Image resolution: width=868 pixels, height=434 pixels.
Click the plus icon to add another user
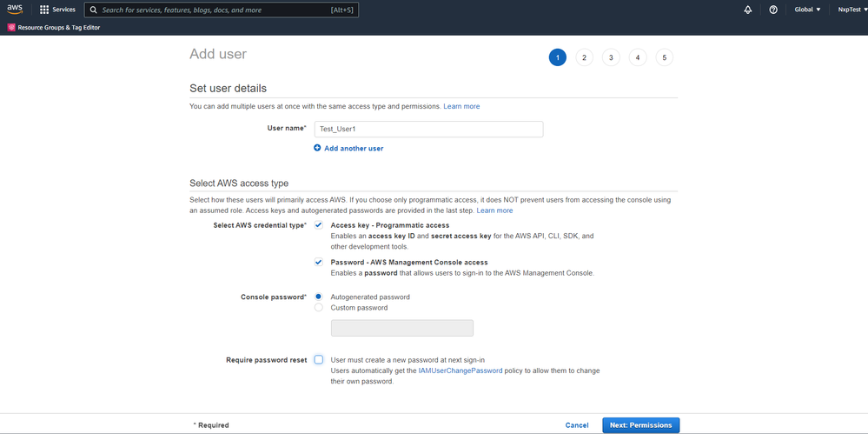[x=318, y=149]
